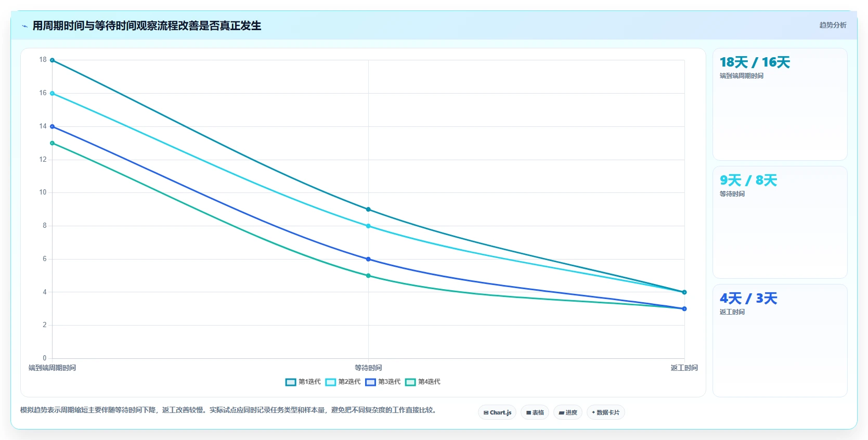The width and height of the screenshot is (868, 440).
Task: Select the 4天 / 3天 rework time card
Action: click(x=780, y=340)
